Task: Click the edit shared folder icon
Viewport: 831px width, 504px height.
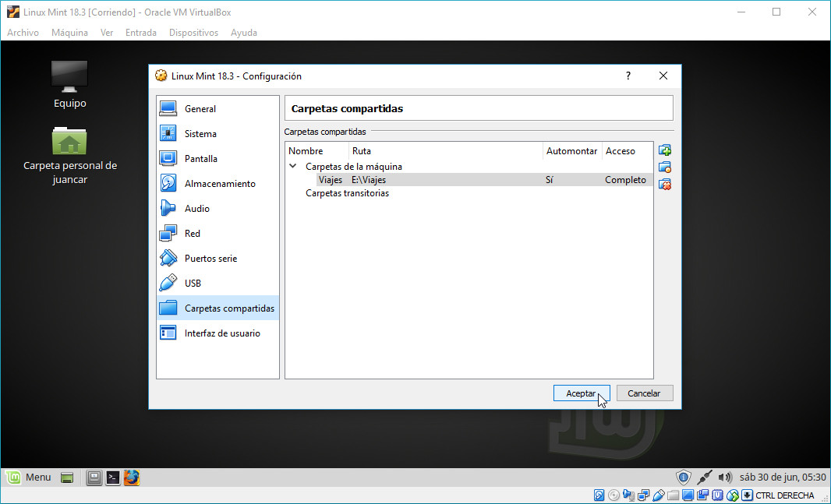Action: click(665, 167)
